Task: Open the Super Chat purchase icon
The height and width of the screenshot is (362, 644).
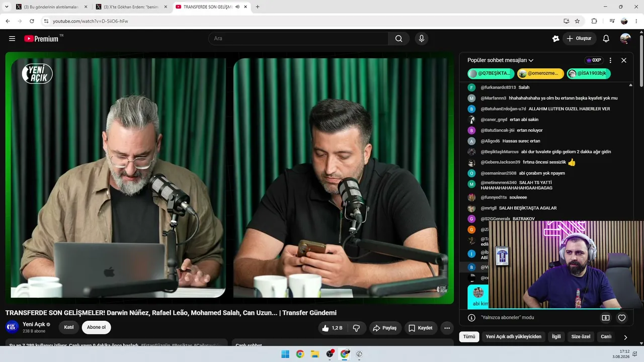Action: [606, 318]
